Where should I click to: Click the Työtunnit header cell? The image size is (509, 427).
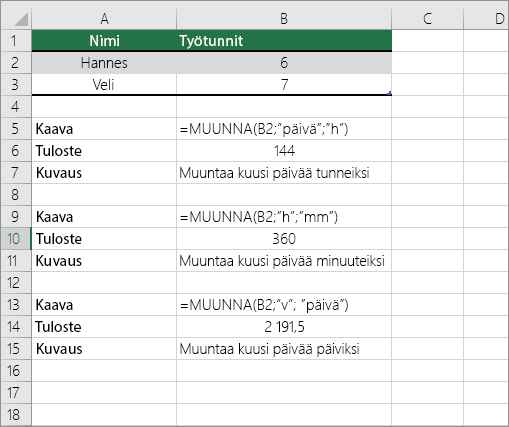[284, 41]
